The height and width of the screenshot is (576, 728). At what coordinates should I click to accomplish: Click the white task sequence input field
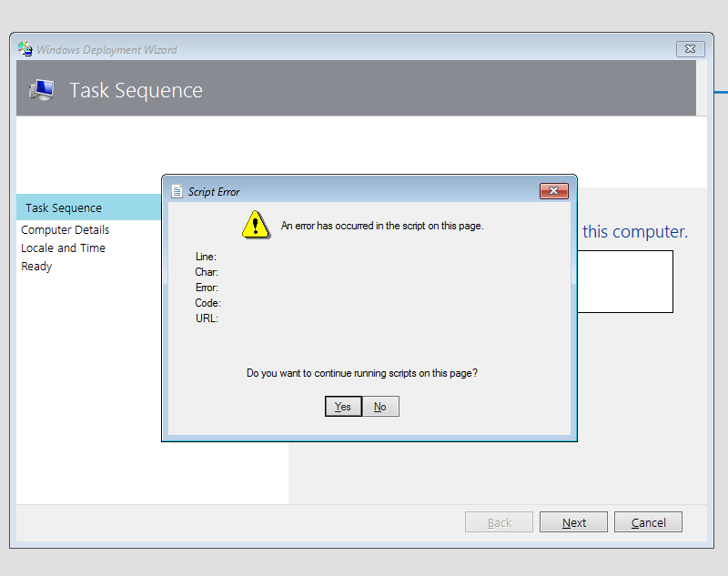[x=626, y=280]
